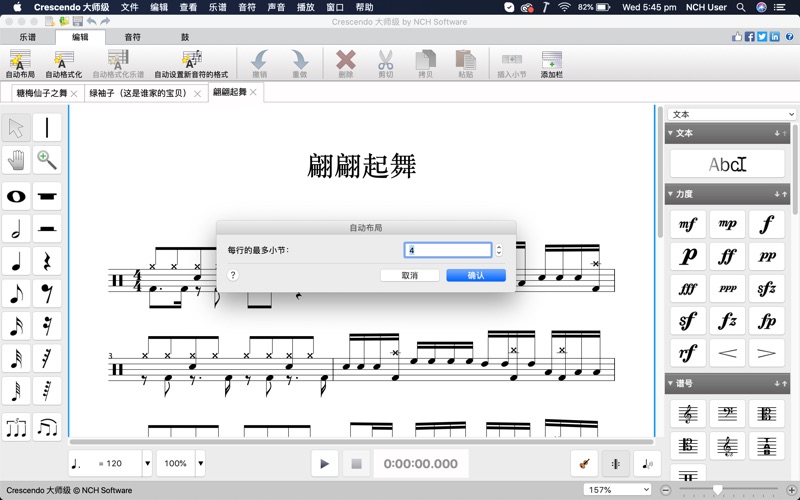Choose the treble clef symbol

tap(688, 414)
